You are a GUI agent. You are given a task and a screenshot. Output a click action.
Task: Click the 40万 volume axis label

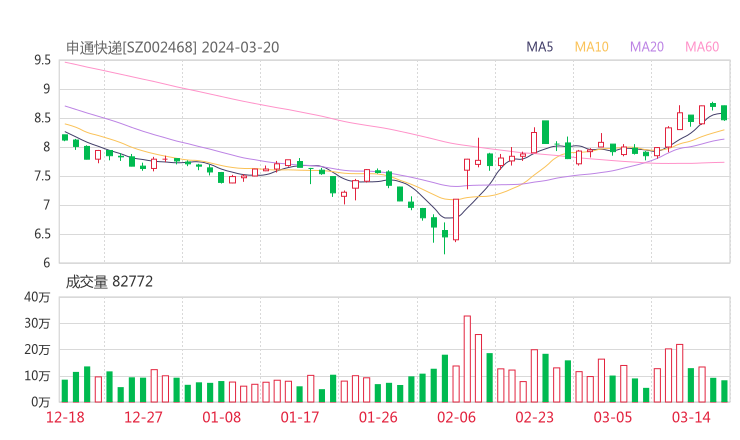point(37,297)
